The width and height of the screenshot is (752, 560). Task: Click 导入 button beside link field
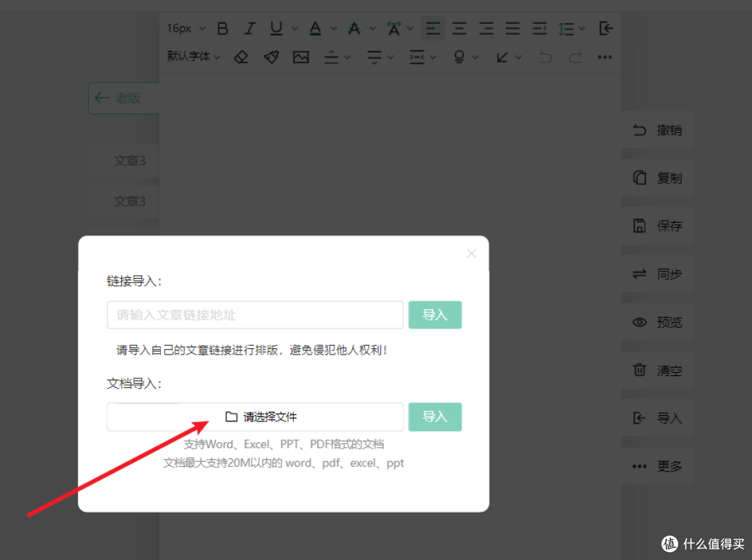click(435, 315)
